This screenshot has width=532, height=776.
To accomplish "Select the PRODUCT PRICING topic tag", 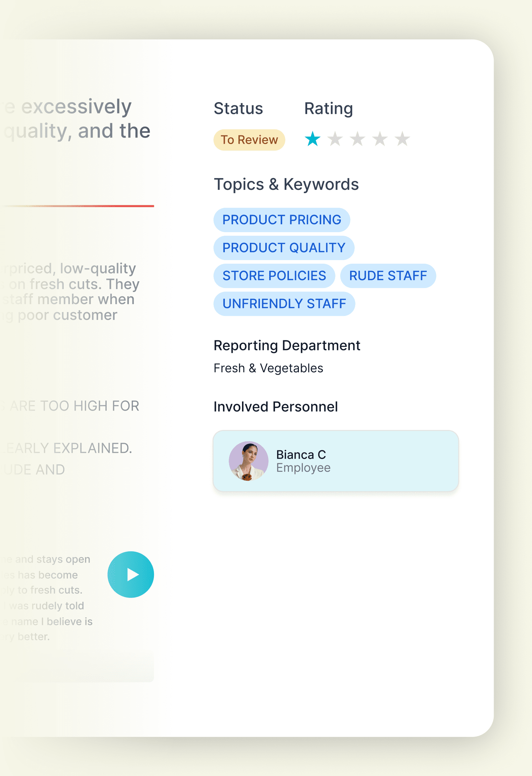I will pyautogui.click(x=282, y=220).
